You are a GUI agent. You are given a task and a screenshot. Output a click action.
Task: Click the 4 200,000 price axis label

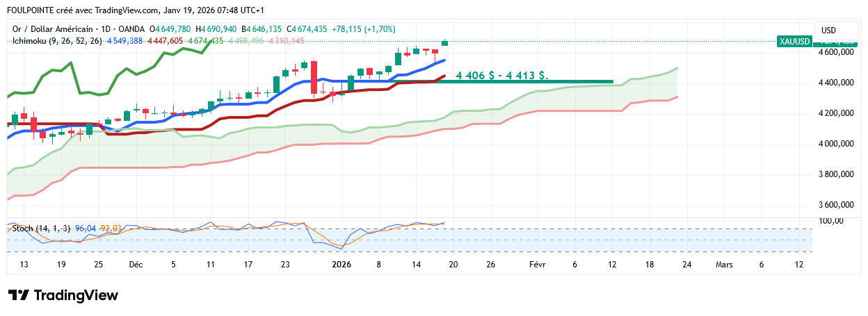837,113
